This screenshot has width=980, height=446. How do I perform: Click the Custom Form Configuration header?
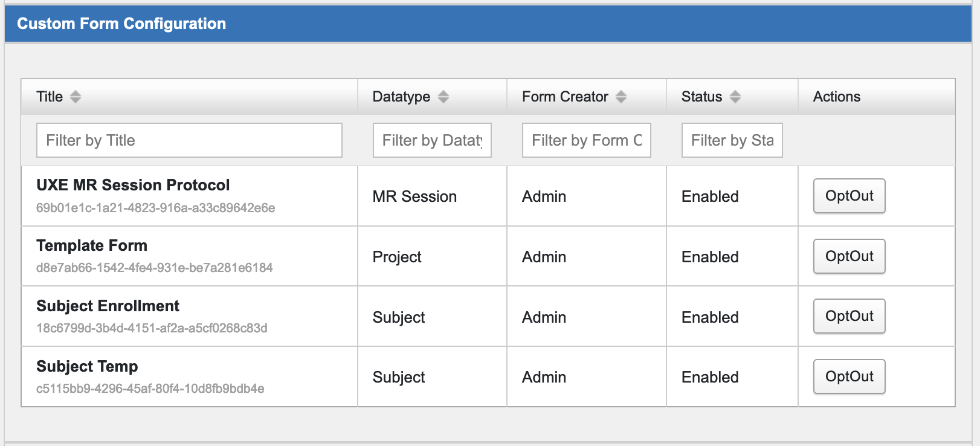(122, 24)
